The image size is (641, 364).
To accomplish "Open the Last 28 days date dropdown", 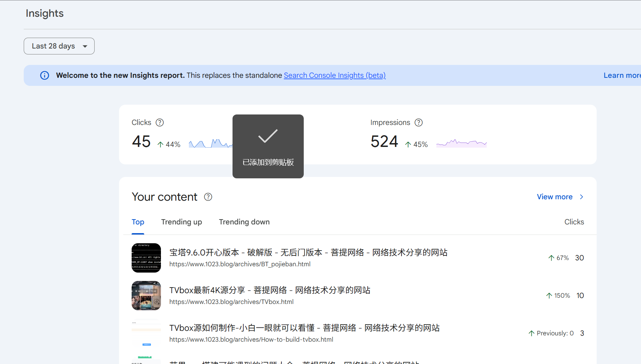I will (x=59, y=46).
